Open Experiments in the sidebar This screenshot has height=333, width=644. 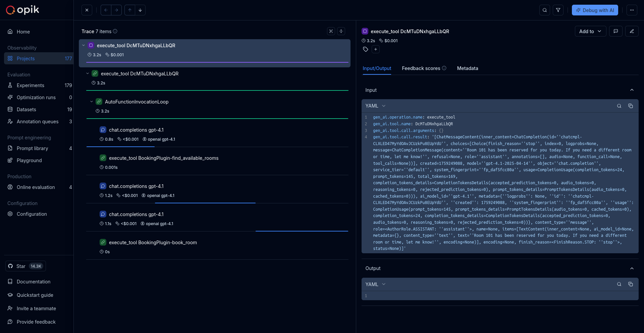point(31,85)
